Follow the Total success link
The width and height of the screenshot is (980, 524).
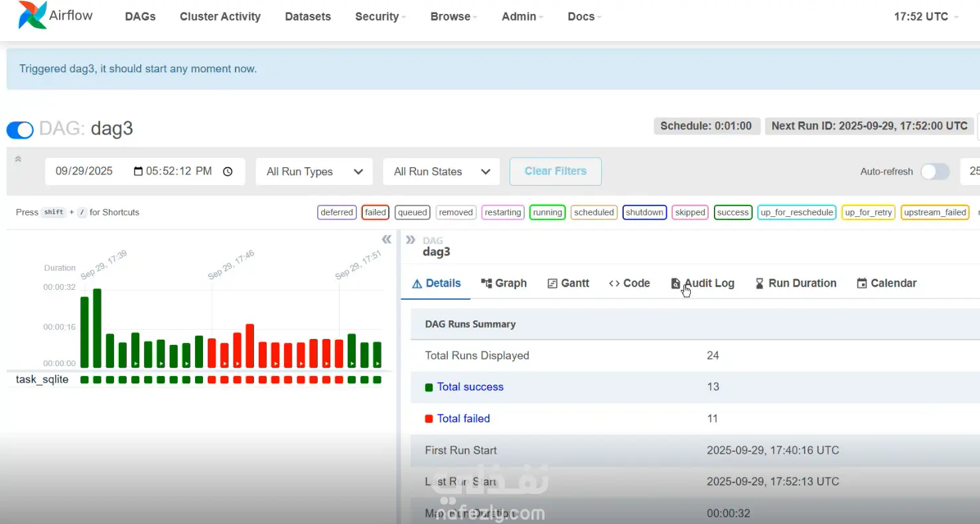[470, 387]
